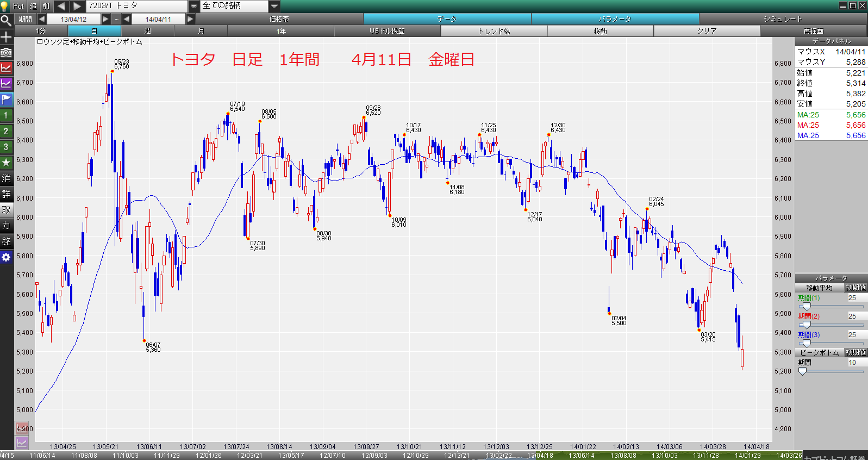Screen dimensions: 868x460
Task: Click the 期間(3) value field
Action: click(857, 335)
